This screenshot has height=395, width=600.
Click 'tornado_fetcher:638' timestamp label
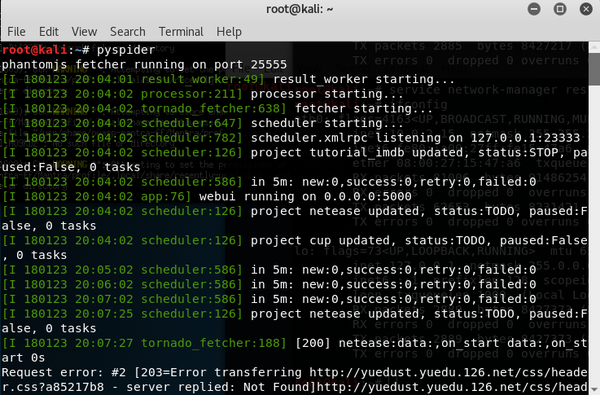[x=214, y=109]
